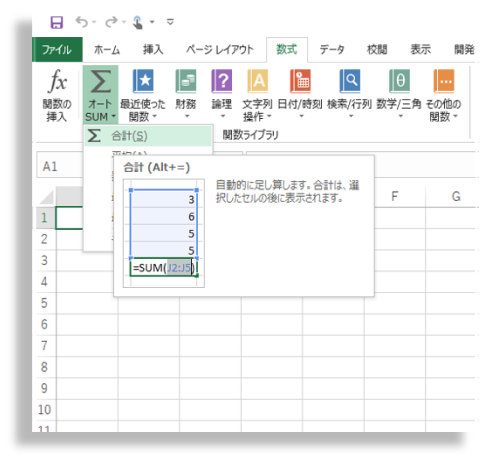Open the 日付/時刻 functions icon

(x=300, y=81)
